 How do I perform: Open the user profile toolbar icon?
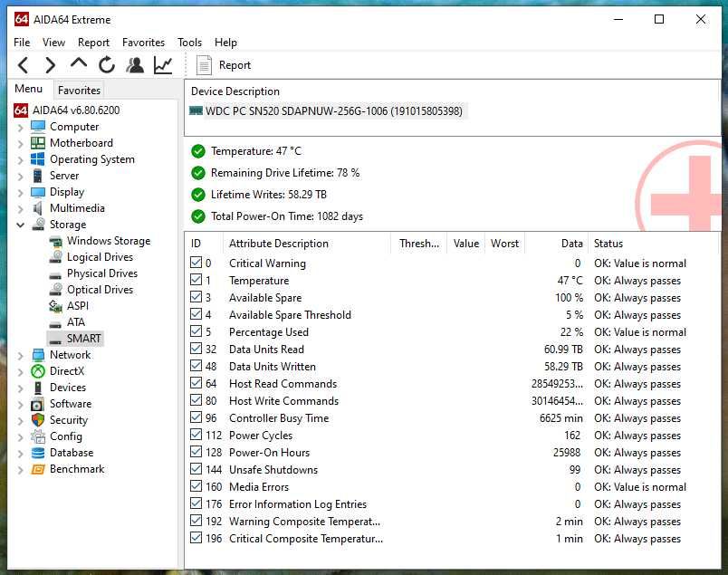[135, 65]
